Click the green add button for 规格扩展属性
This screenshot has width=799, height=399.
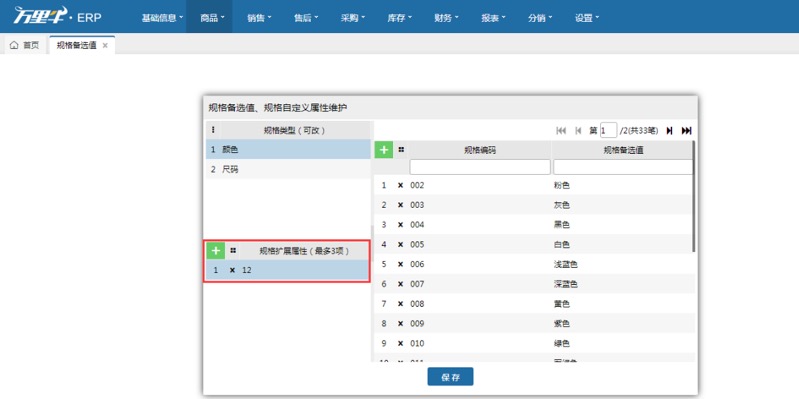coord(216,251)
